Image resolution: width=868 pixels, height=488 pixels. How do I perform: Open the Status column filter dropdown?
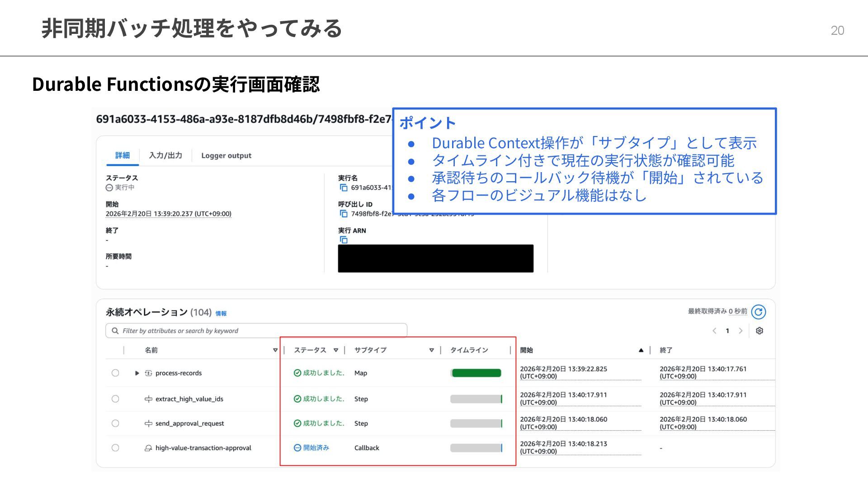click(335, 350)
